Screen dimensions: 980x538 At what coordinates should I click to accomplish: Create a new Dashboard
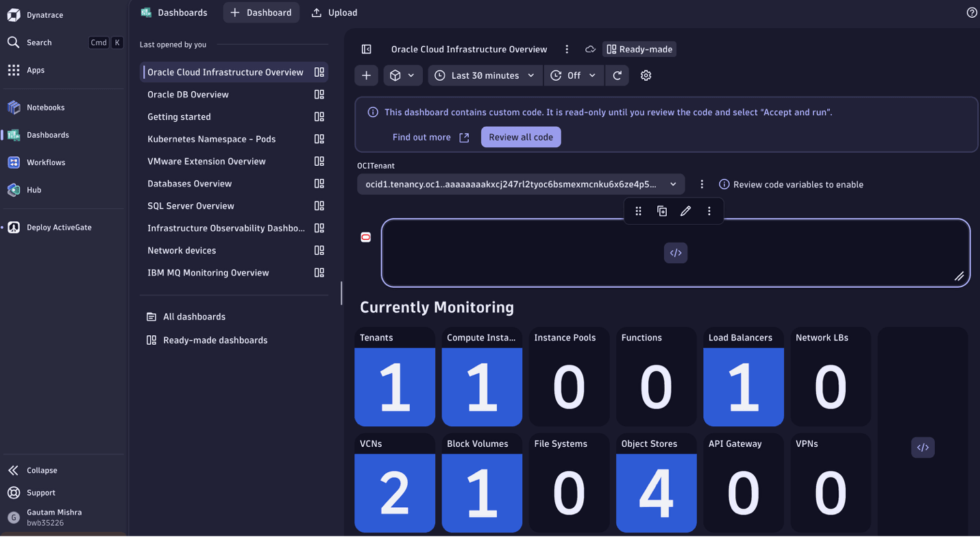pos(261,12)
